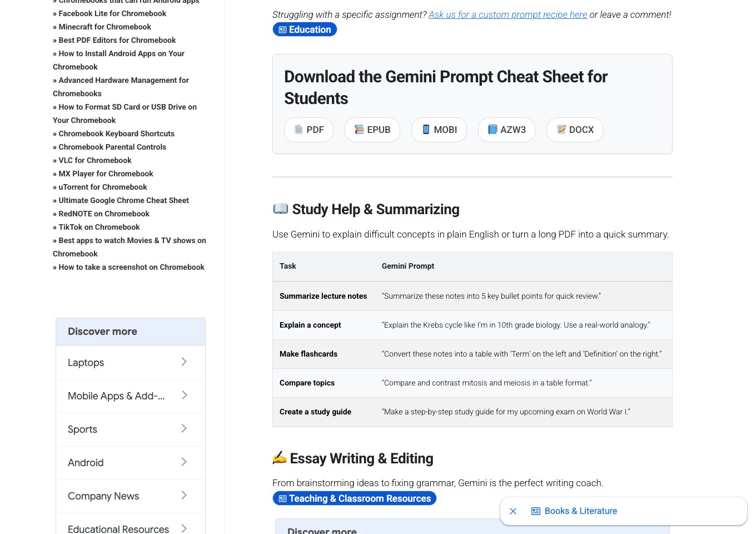Expand Educational Resources chevron
Viewport: 756px width, 534px height.
tap(184, 528)
